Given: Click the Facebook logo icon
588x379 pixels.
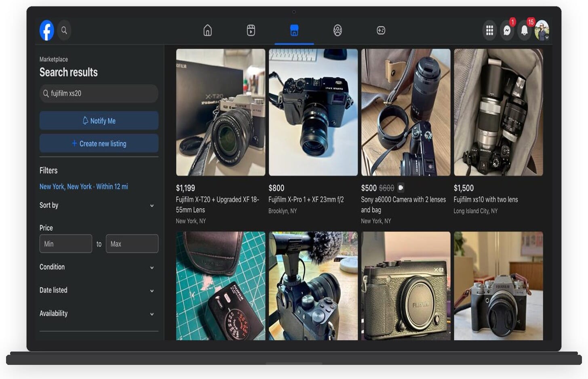Looking at the screenshot, I should (x=47, y=30).
